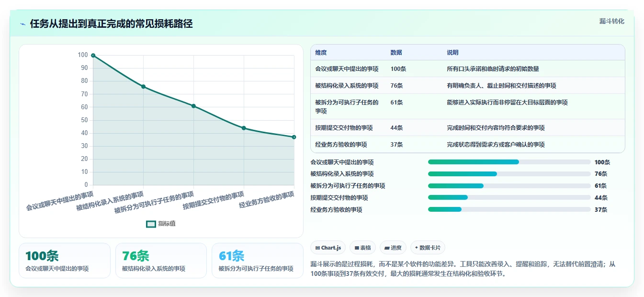
Task: Click table cell 经业务方验收的事项
Action: click(341, 145)
